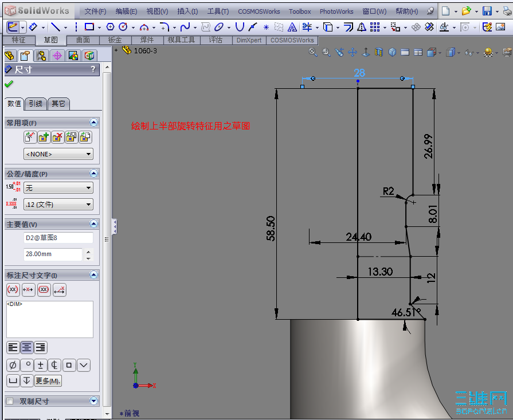Click the 更多(M) symbols button
Image resolution: width=513 pixels, height=420 pixels.
[48, 380]
